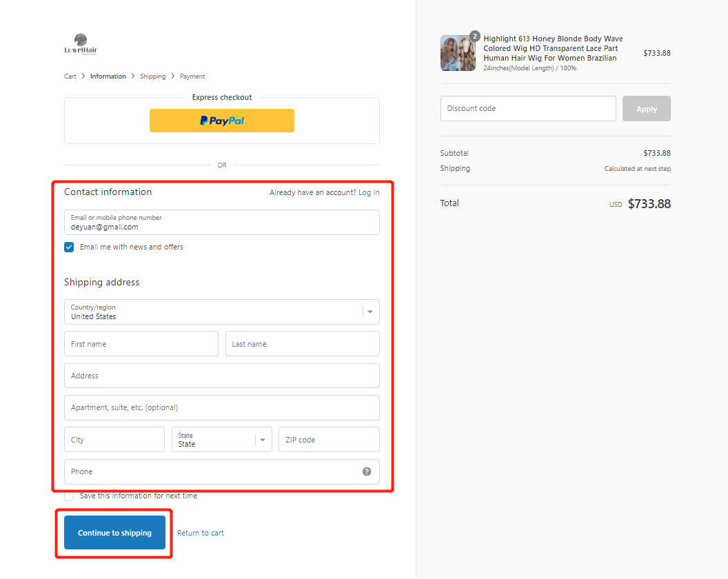This screenshot has width=728, height=579.
Task: Click the Log in link
Action: click(369, 192)
